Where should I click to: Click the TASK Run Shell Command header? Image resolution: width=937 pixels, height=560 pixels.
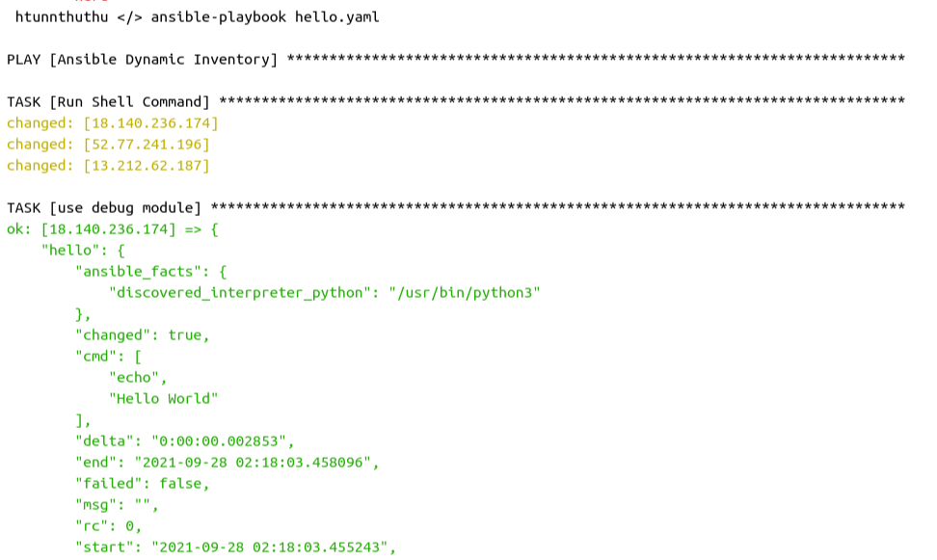pos(456,102)
